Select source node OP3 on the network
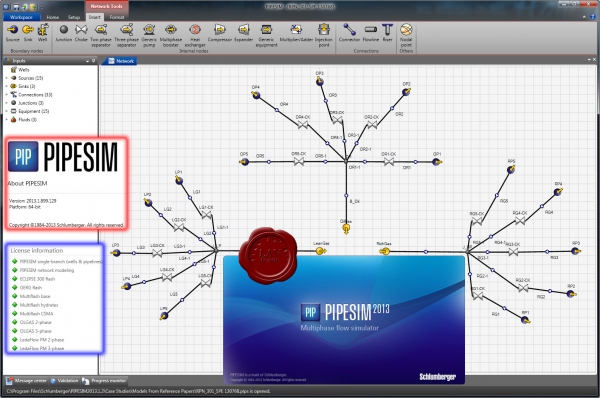 pyautogui.click(x=320, y=81)
